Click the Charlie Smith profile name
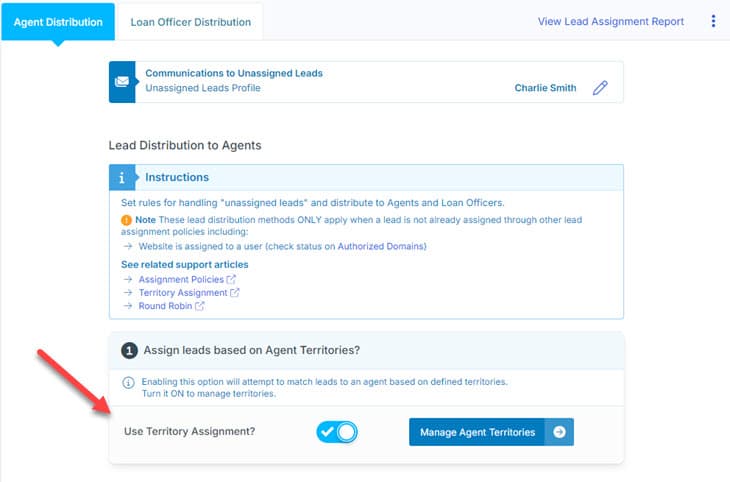Image resolution: width=730 pixels, height=482 pixels. [545, 88]
